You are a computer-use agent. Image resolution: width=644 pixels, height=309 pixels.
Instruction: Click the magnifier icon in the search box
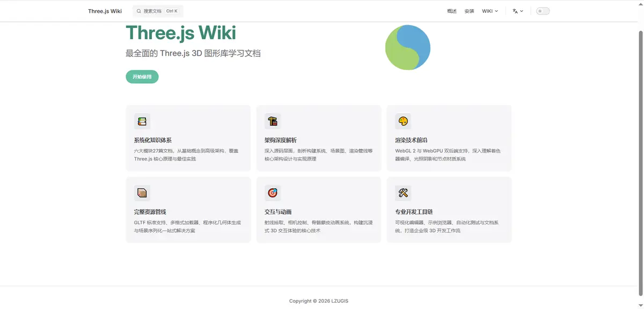(138, 11)
